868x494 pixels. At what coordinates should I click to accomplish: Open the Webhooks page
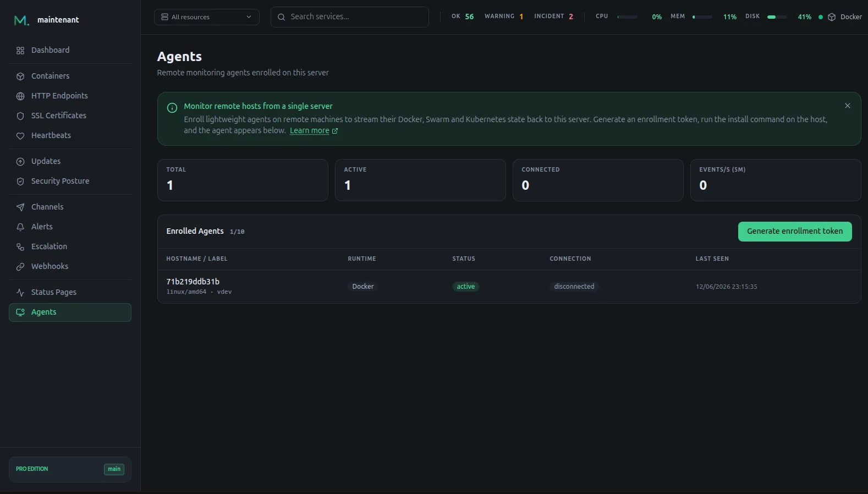(70, 266)
